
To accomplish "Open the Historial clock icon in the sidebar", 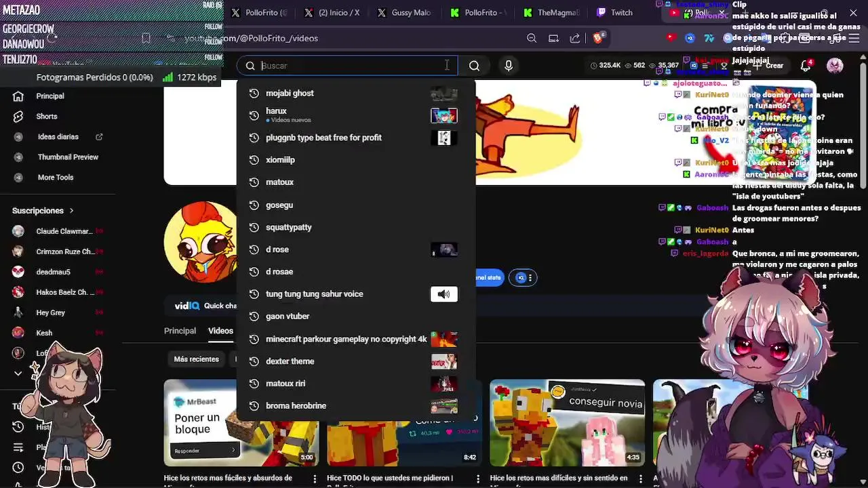I will point(18,427).
